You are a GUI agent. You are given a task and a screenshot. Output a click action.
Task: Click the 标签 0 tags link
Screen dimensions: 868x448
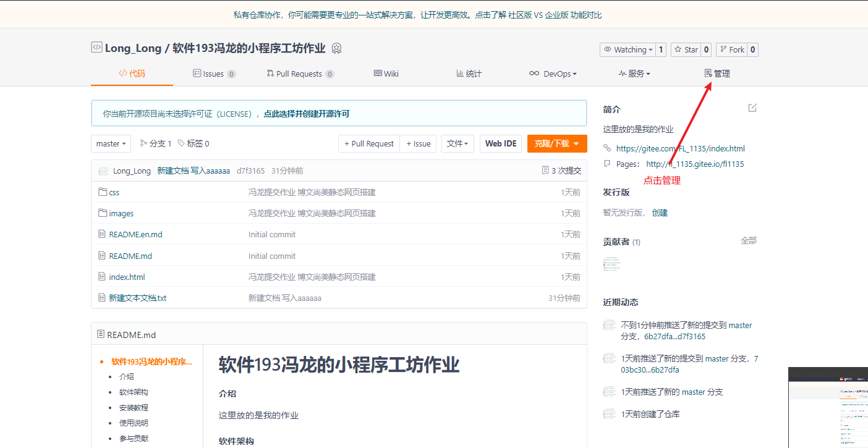click(x=194, y=143)
